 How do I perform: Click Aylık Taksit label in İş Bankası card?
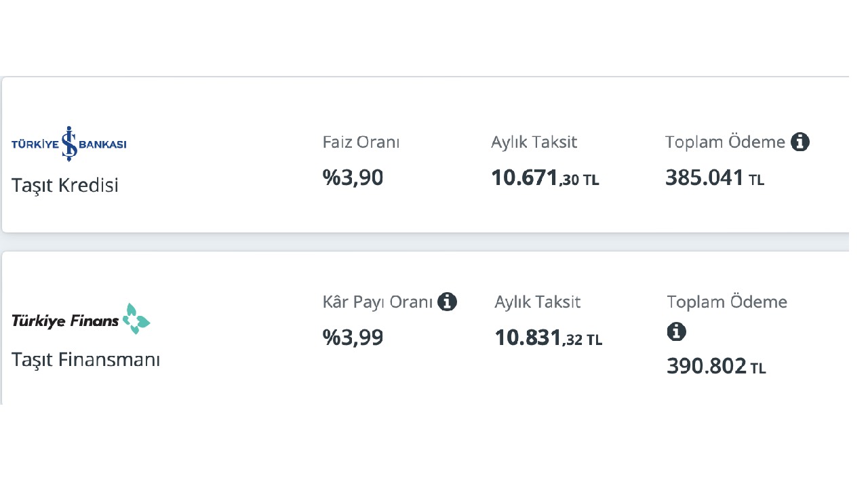534,143
